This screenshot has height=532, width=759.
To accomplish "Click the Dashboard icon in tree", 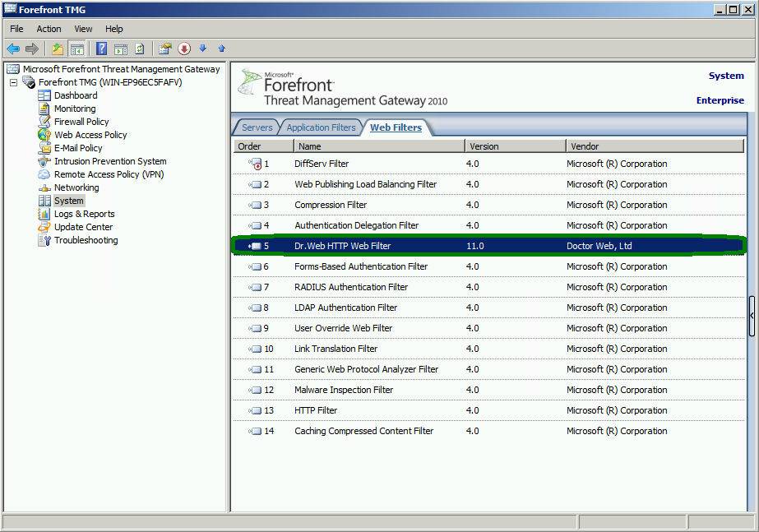I will tap(44, 95).
